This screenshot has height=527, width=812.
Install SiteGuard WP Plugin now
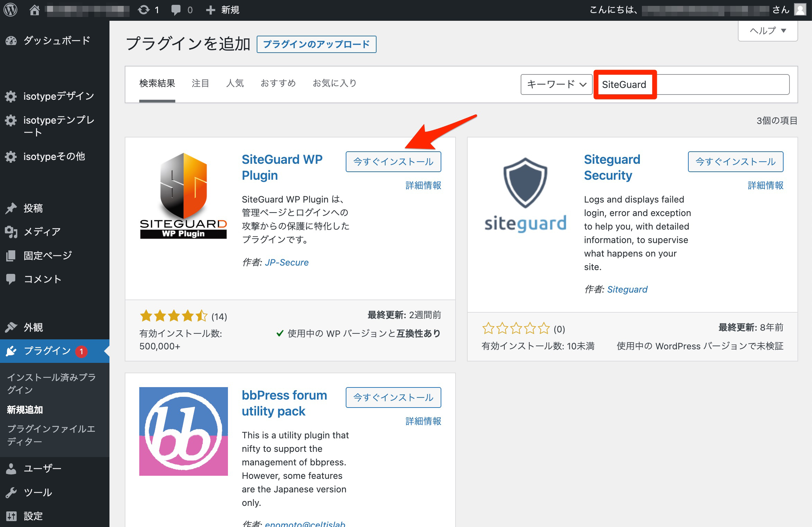(394, 162)
